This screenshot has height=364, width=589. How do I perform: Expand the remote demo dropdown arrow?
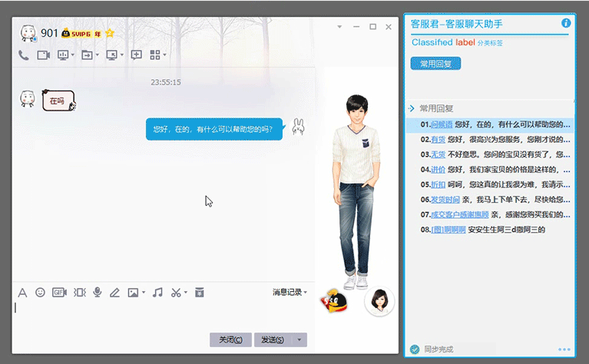coord(72,55)
